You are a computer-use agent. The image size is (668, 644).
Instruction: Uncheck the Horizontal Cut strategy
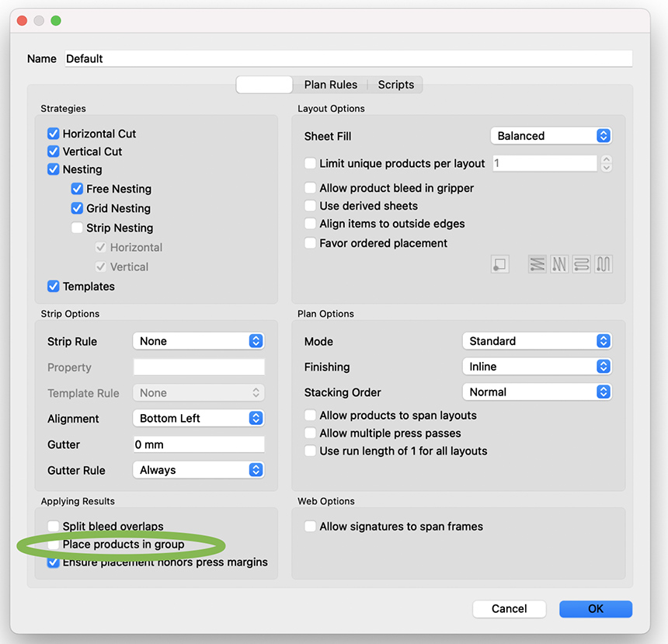click(x=54, y=134)
